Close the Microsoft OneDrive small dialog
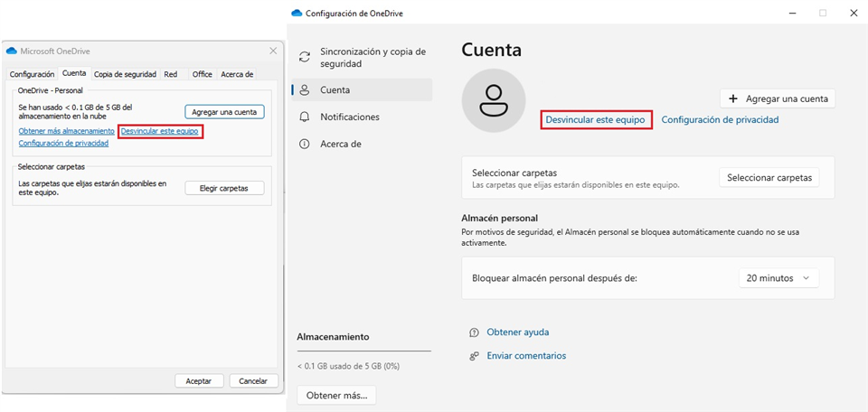The height and width of the screenshot is (412, 868). pyautogui.click(x=273, y=51)
